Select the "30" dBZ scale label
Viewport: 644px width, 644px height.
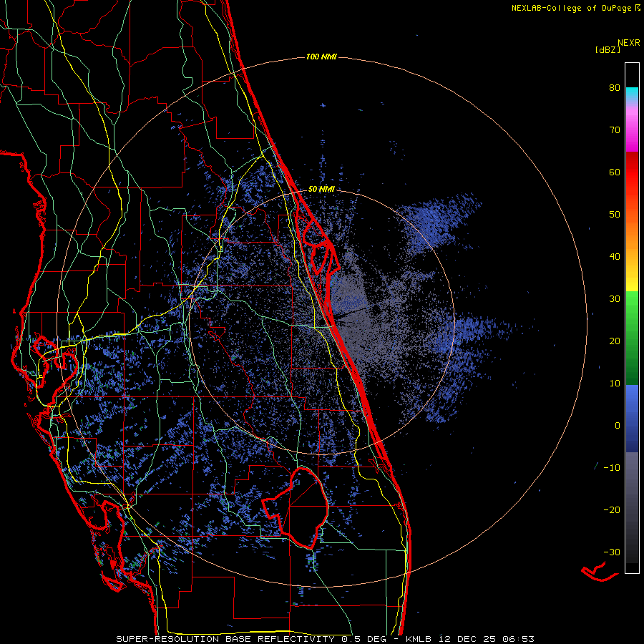[x=615, y=298]
